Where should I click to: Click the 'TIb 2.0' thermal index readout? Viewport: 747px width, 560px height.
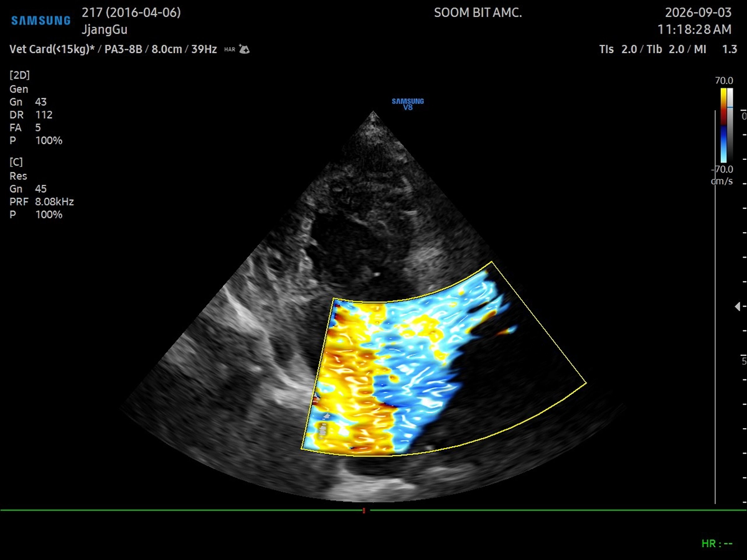pos(665,49)
